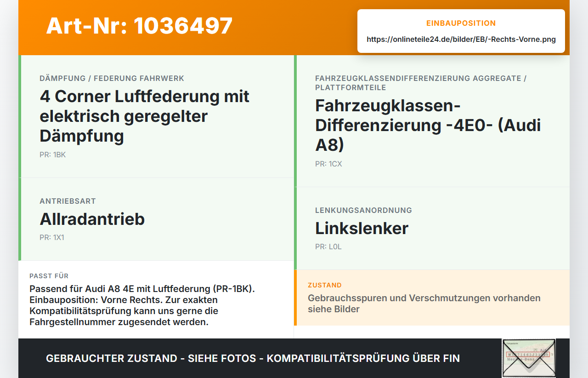Click the Fahrzeugklassendifferenzierung Aggregate label

pyautogui.click(x=421, y=83)
